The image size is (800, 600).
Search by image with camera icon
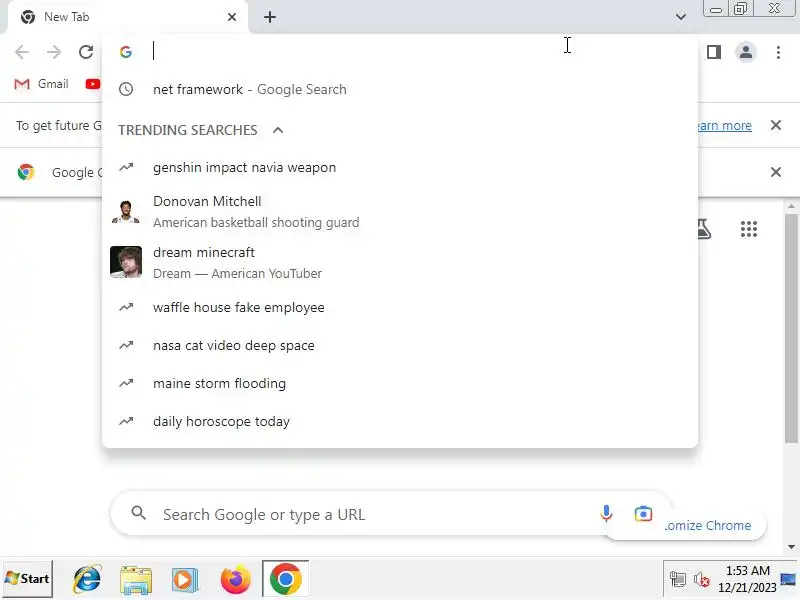[643, 514]
